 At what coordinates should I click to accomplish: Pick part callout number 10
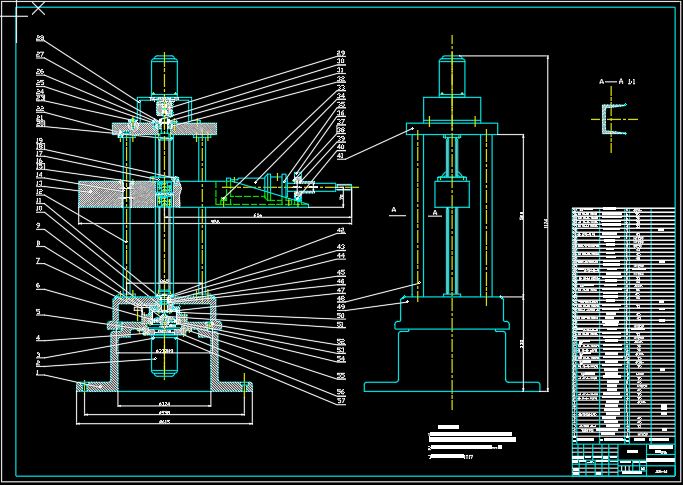(40, 209)
